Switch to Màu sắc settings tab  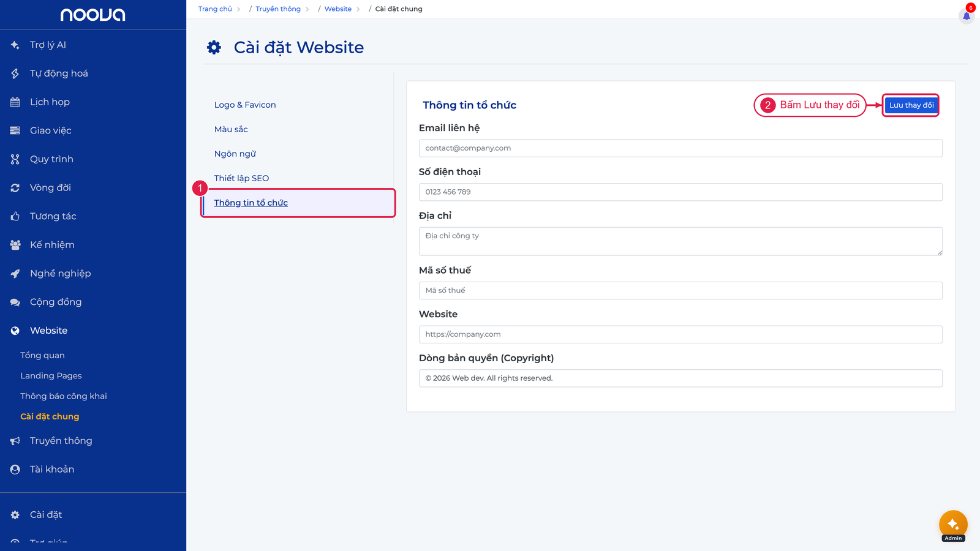coord(231,129)
